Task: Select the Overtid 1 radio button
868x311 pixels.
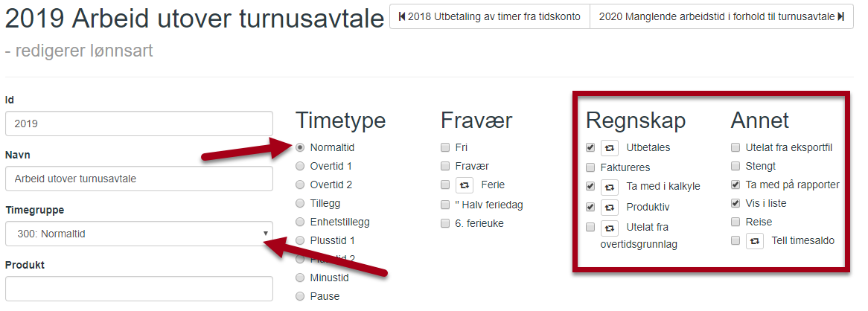Action: click(300, 166)
